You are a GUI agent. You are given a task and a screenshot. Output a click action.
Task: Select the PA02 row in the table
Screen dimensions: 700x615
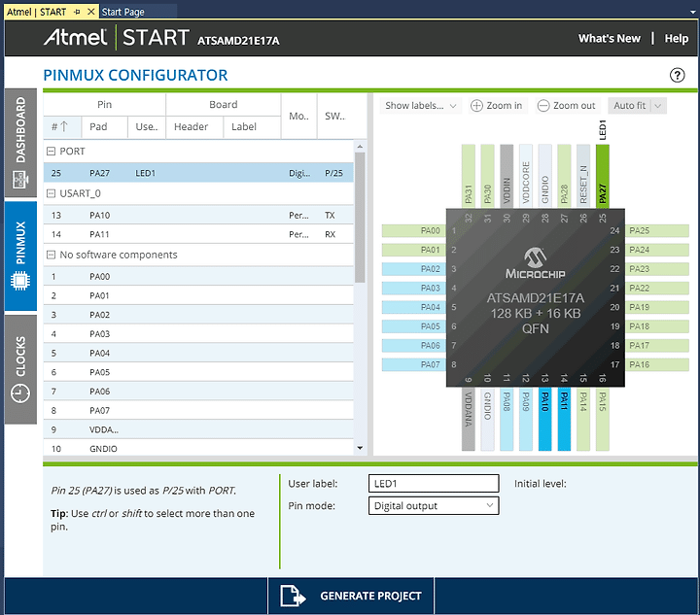tap(198, 315)
